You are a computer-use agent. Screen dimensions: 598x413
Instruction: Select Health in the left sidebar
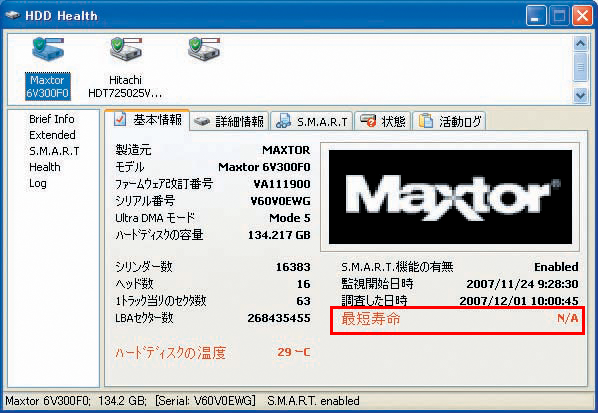[x=45, y=167]
